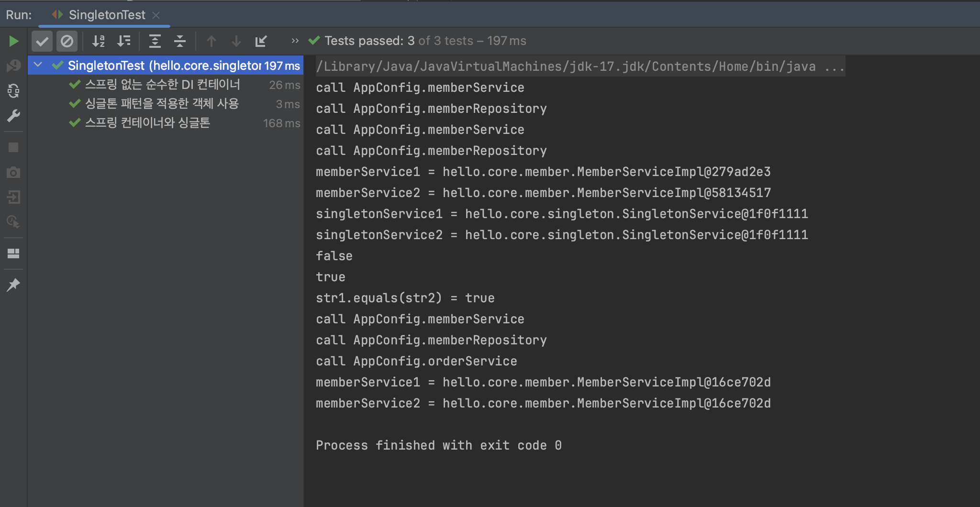This screenshot has width=980, height=507.
Task: Click the 'Run:' tool window label
Action: tap(19, 15)
